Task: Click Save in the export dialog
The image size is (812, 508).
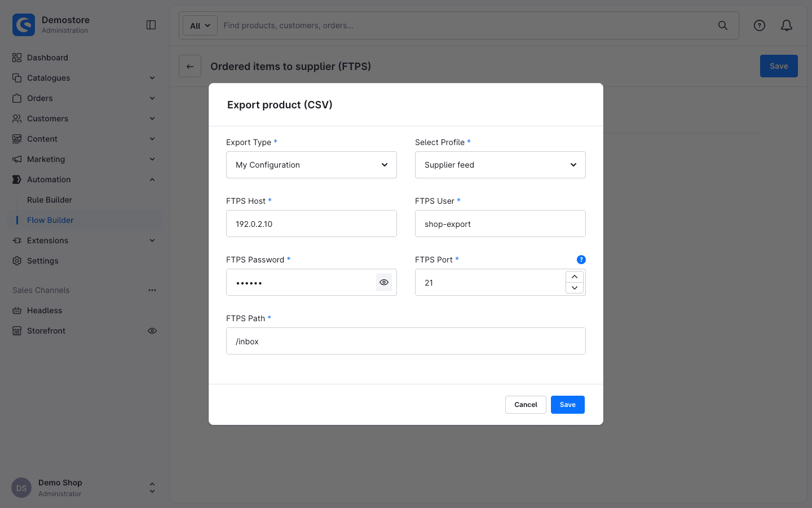Action: pyautogui.click(x=568, y=405)
